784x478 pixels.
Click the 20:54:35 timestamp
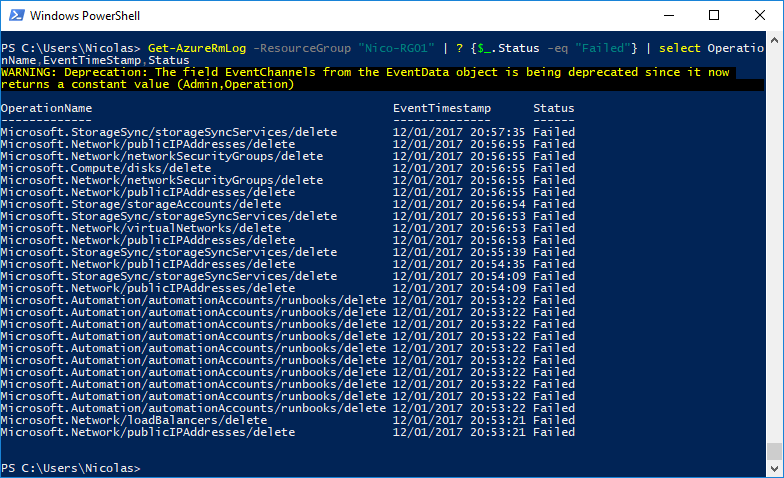(x=498, y=264)
